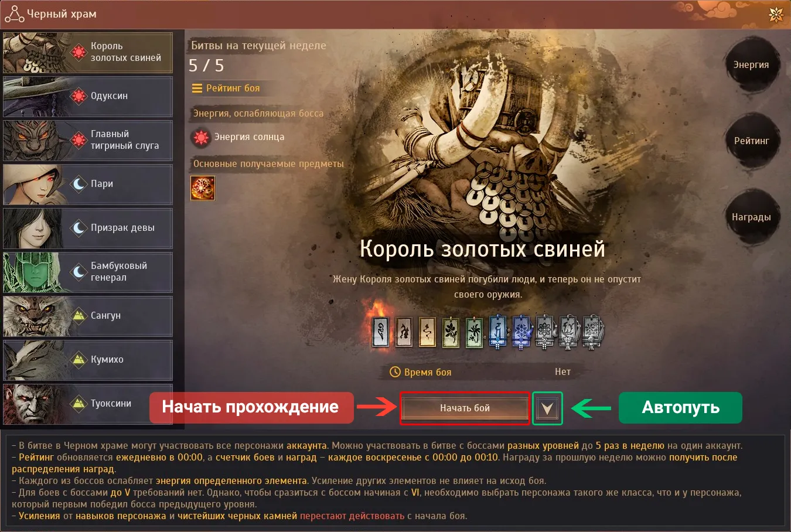Select the last grey talisman level tag
The height and width of the screenshot is (532, 791).
[591, 332]
